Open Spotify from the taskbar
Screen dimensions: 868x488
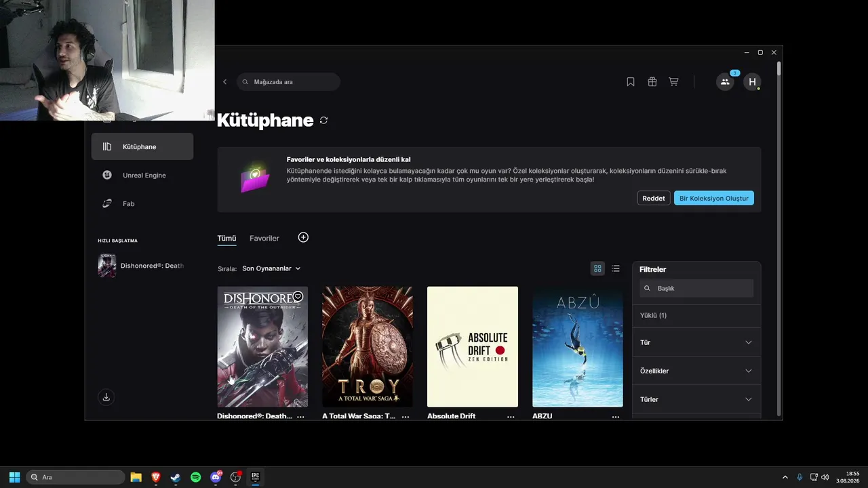(x=195, y=477)
